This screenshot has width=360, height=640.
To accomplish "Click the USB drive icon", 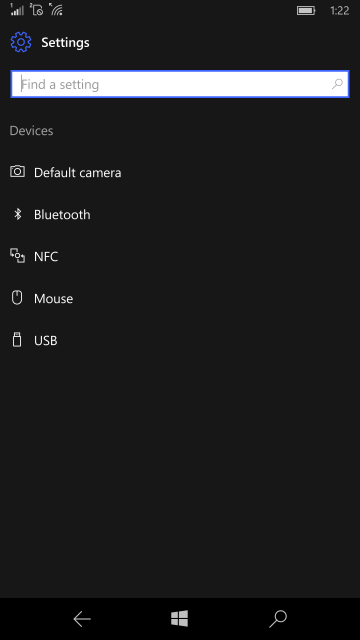I will (17, 340).
